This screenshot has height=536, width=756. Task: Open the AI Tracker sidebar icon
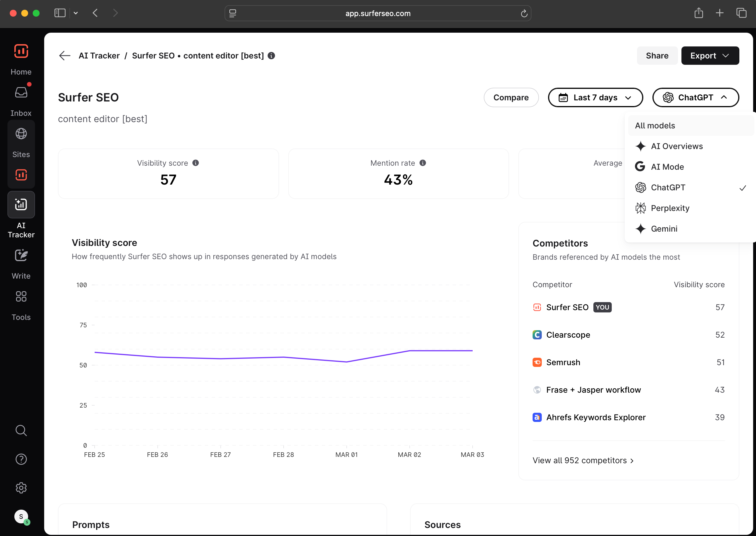(x=21, y=205)
